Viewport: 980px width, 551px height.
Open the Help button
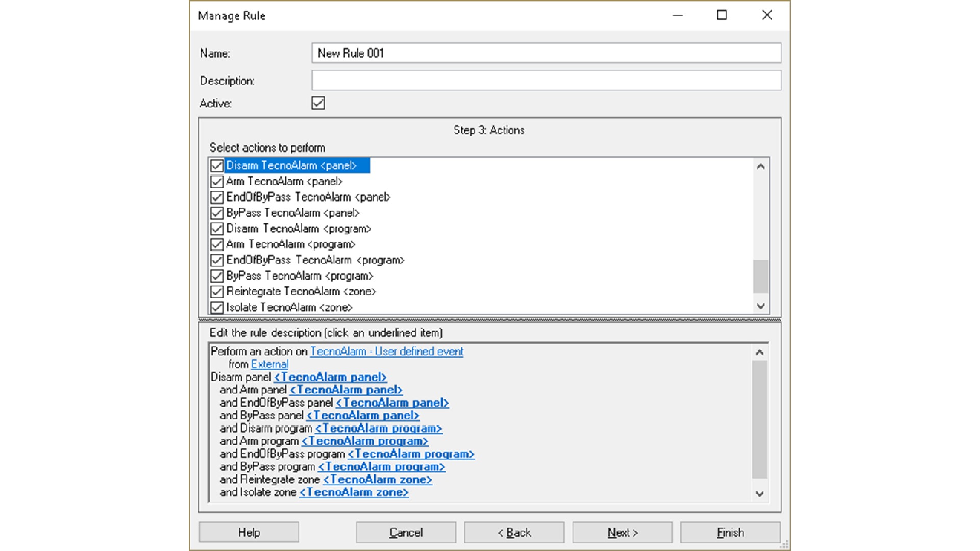[249, 532]
